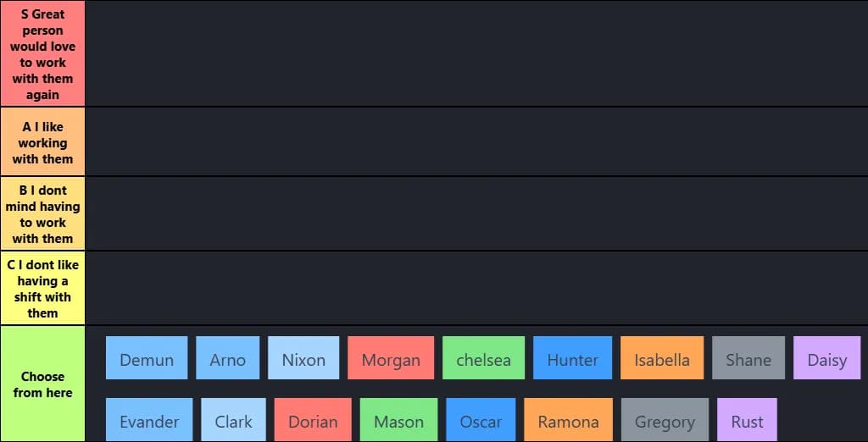
Task: Select the gray Shane tile
Action: click(x=748, y=358)
